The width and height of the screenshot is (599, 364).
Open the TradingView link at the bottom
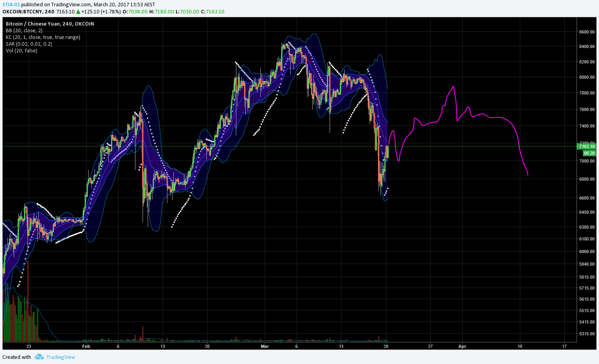pos(61,357)
